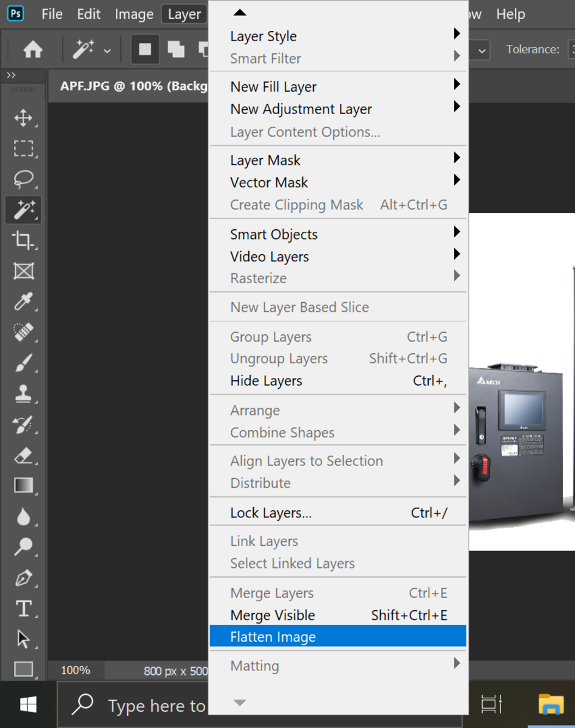Open File Explorer on the taskbar
Screen dimensions: 575x728
pyautogui.click(x=551, y=704)
